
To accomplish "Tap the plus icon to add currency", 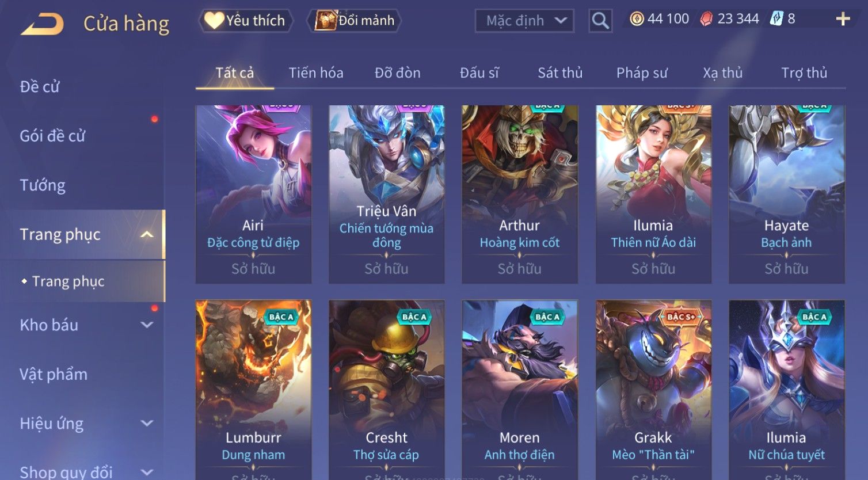I will tap(843, 19).
